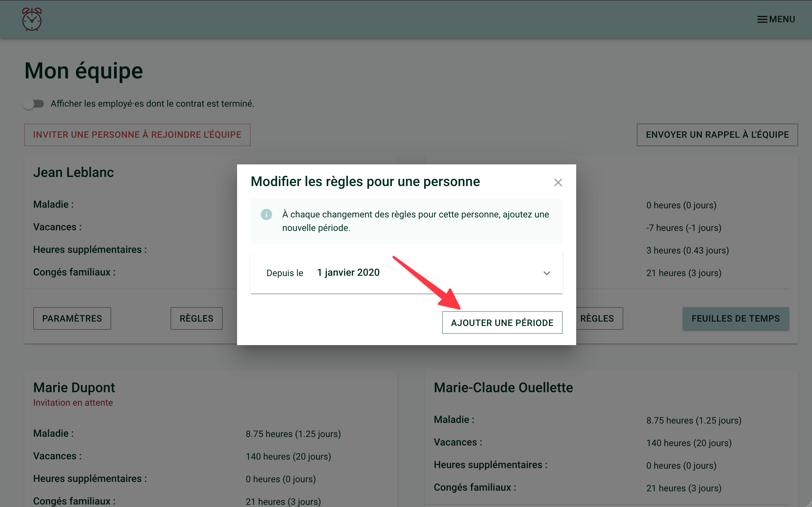Invite a person to join the team
The width and height of the screenshot is (812, 507).
pos(137,135)
